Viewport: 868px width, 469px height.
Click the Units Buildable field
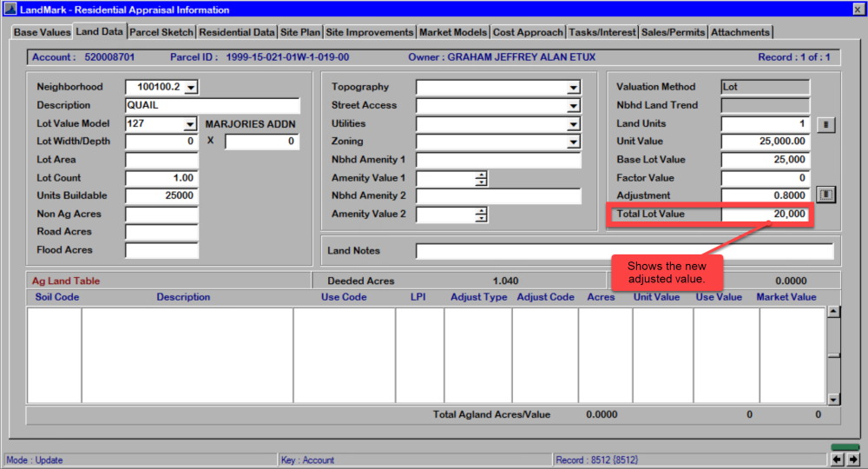(161, 195)
